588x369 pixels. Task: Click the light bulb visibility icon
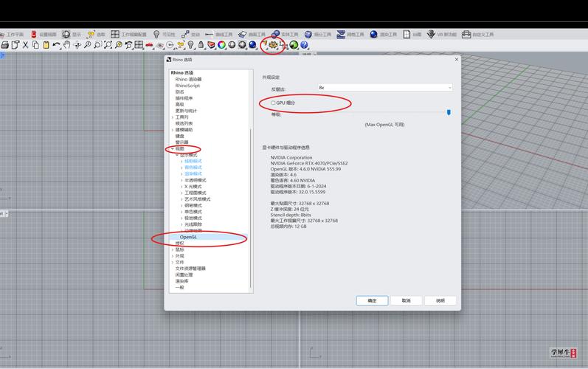click(191, 45)
